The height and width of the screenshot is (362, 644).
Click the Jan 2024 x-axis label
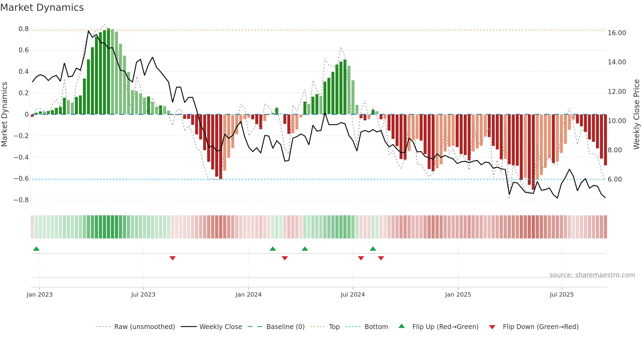click(248, 294)
